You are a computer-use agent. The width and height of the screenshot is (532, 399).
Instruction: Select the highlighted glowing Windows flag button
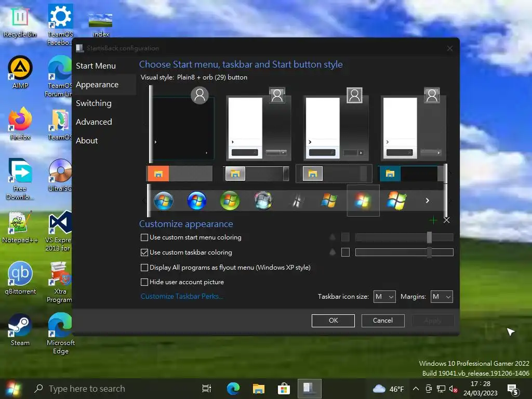(x=363, y=201)
